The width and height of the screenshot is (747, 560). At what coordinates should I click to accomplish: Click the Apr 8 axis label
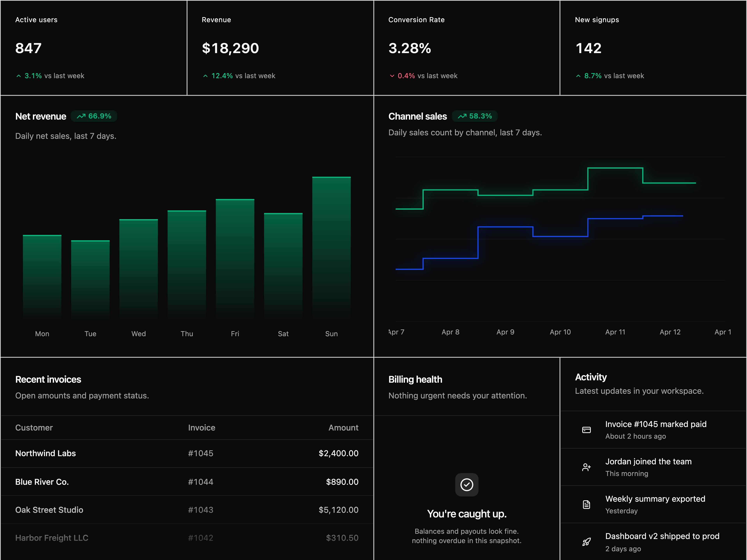click(451, 332)
